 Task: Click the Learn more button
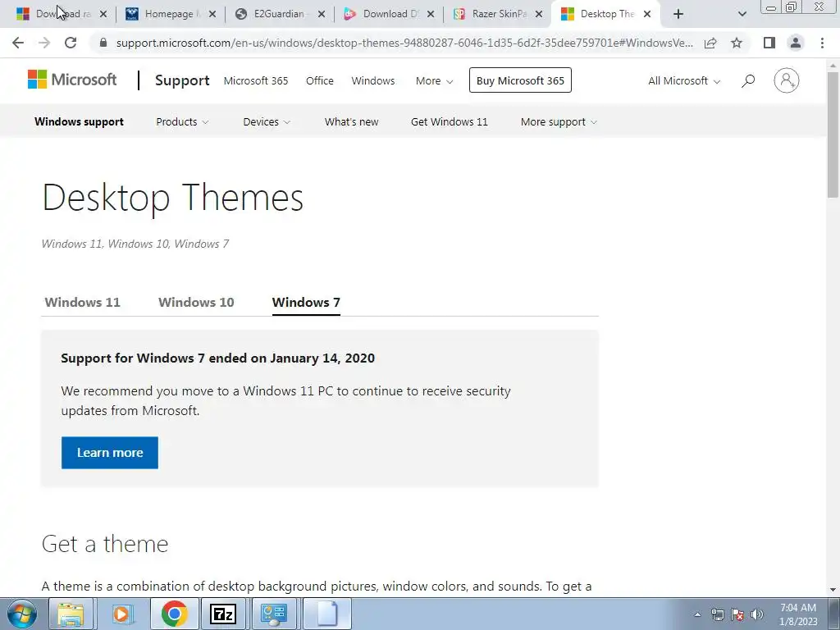(x=110, y=453)
